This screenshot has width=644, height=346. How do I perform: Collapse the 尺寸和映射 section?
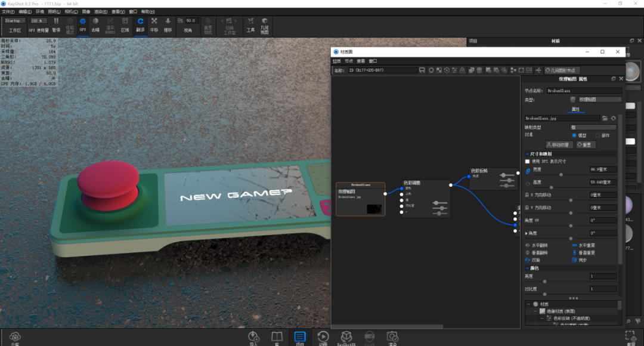[527, 154]
